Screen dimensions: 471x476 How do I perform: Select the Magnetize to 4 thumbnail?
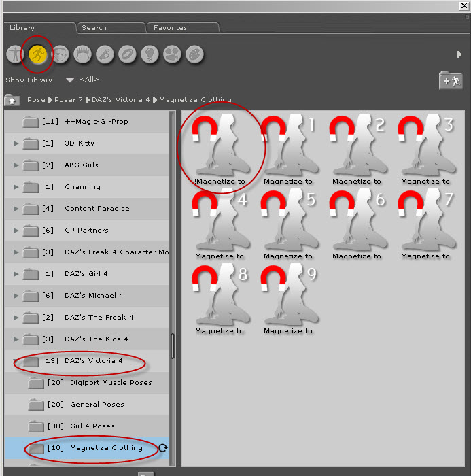click(220, 224)
